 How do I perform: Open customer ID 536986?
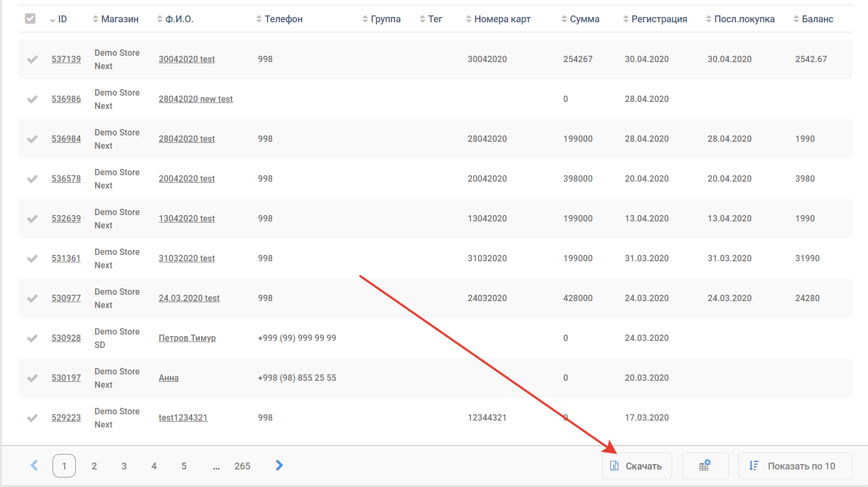(66, 99)
